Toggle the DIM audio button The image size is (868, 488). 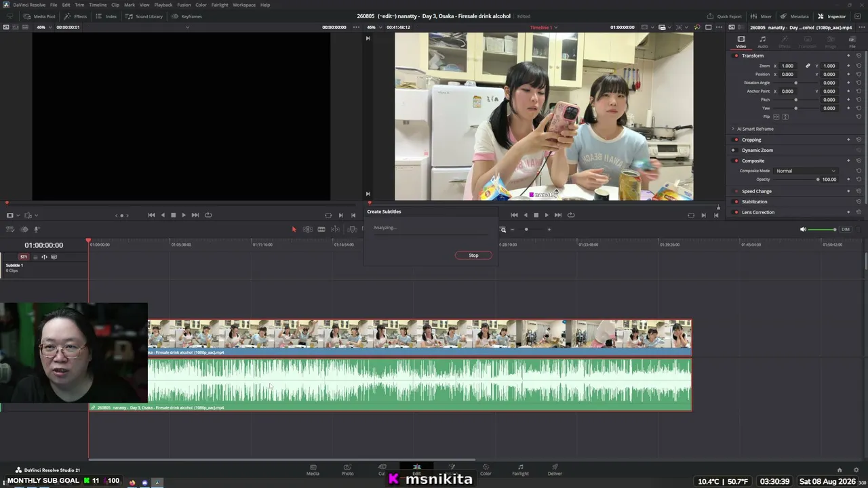(x=846, y=229)
